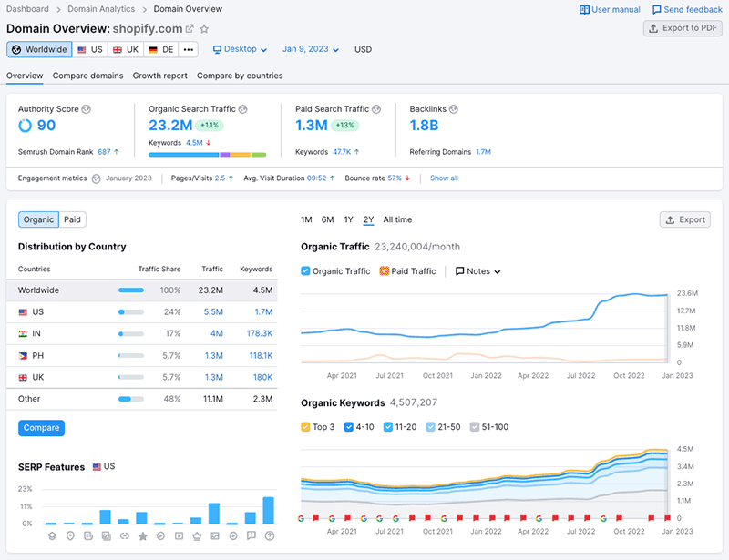Open the Compare by countries tab
The image size is (729, 560).
pyautogui.click(x=240, y=76)
